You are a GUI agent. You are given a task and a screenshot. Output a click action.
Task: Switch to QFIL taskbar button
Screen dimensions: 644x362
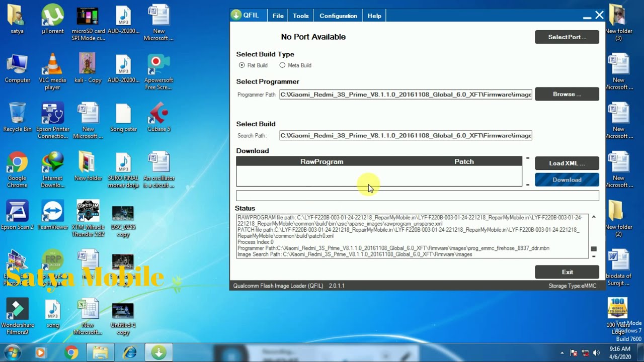pos(159,353)
